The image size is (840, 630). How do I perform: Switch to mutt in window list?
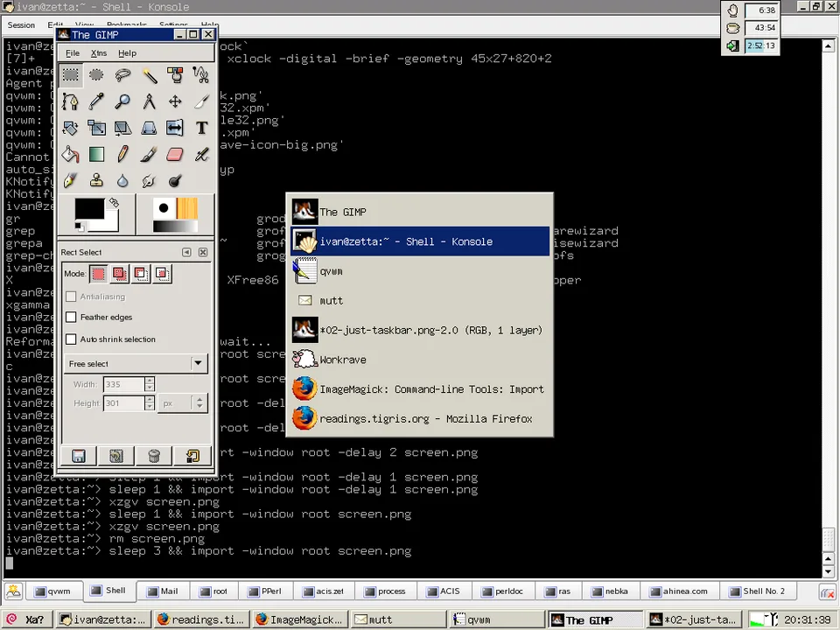pyautogui.click(x=419, y=300)
